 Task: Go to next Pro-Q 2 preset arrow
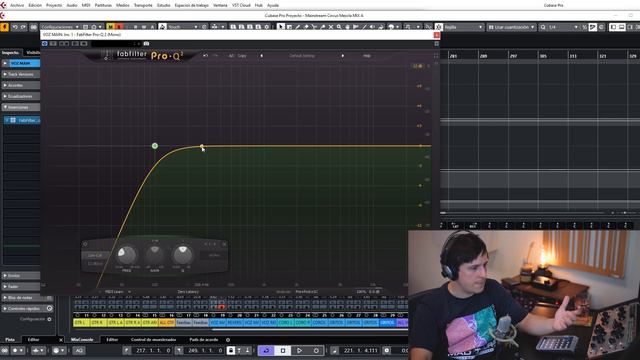tap(342, 56)
